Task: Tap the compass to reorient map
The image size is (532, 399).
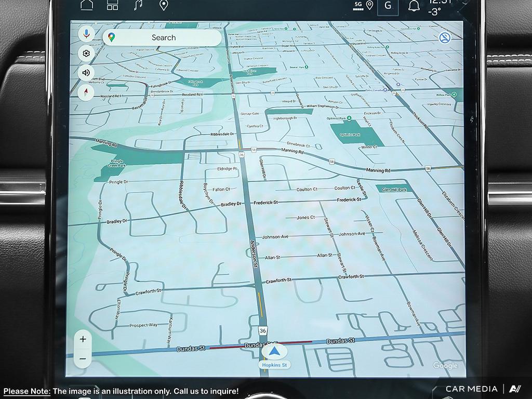Action: [86, 92]
